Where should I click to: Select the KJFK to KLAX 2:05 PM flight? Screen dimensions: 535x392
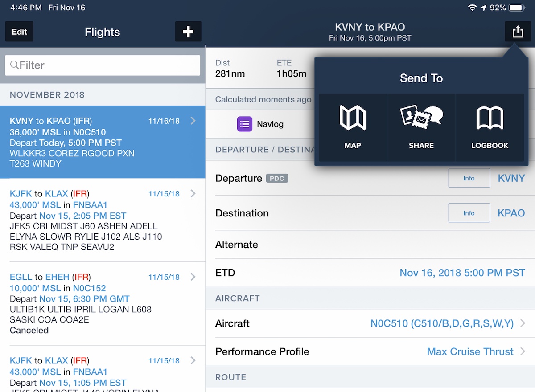pyautogui.click(x=103, y=220)
